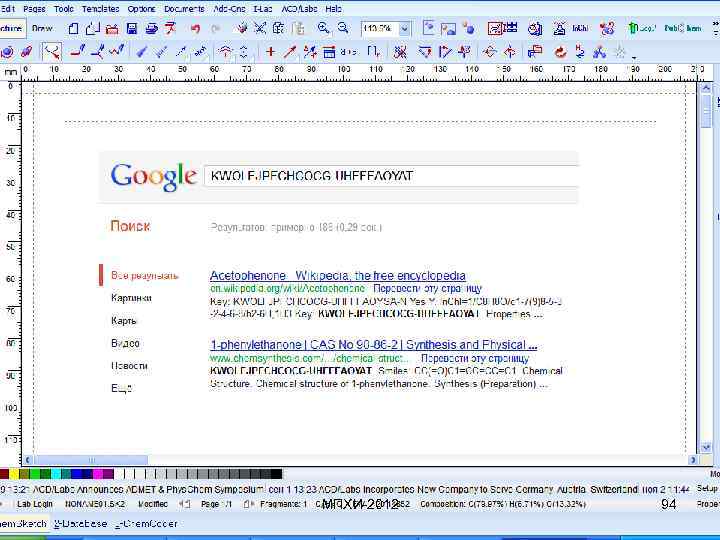Viewport: 720px width, 540px height.
Task: Click the Google search input field
Action: (x=391, y=176)
